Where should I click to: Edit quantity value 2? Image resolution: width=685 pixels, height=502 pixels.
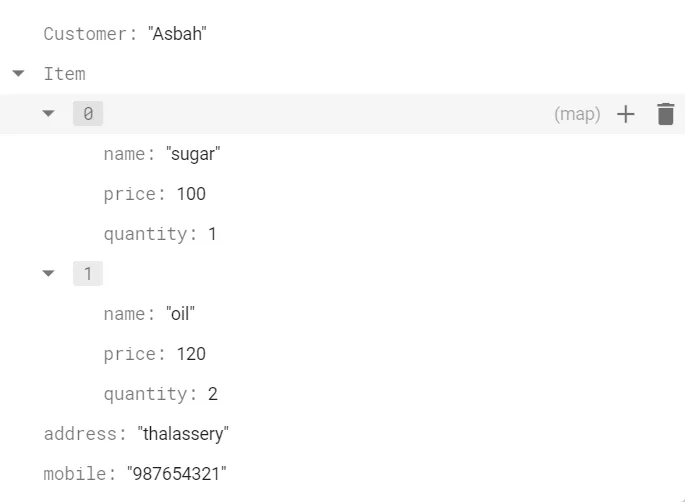[212, 394]
